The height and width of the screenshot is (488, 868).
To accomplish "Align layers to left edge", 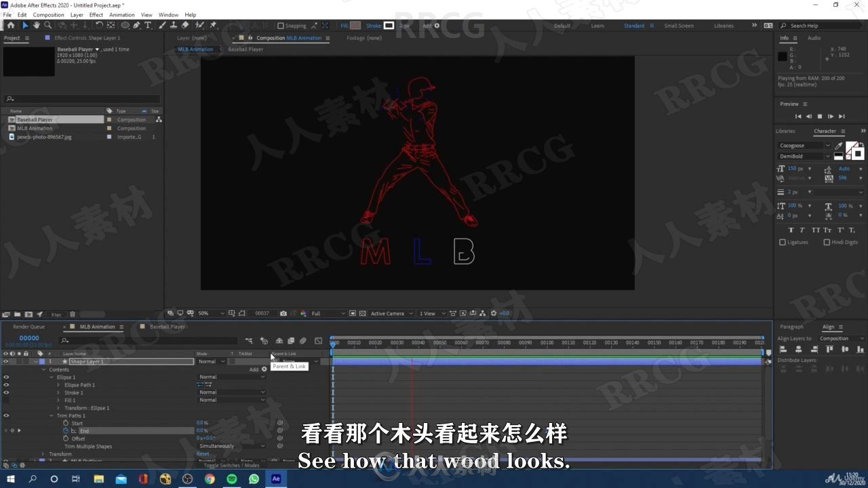I will click(783, 350).
